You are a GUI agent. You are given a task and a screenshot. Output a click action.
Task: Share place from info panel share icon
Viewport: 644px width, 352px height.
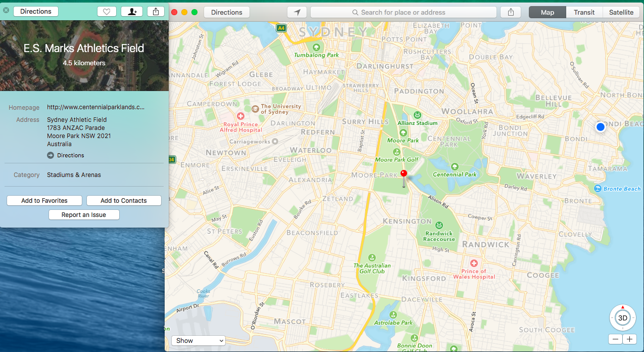(156, 12)
